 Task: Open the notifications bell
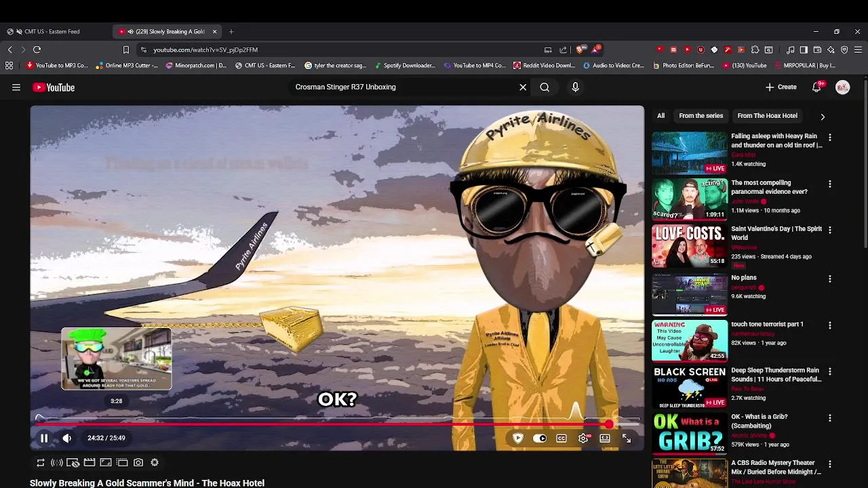[817, 87]
